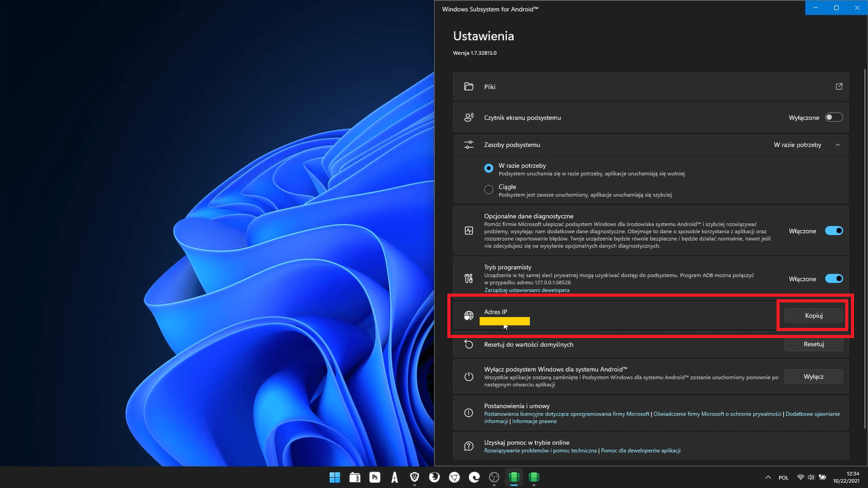The image size is (868, 488).
Task: Click the screen reader icon beside Czytnik ekranu
Action: (x=469, y=118)
